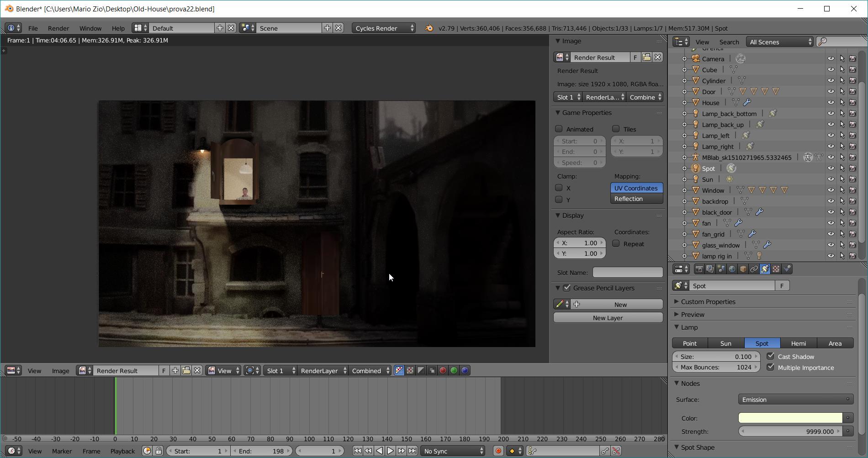Open the File menu
Viewport: 868px width, 458px height.
(x=33, y=28)
